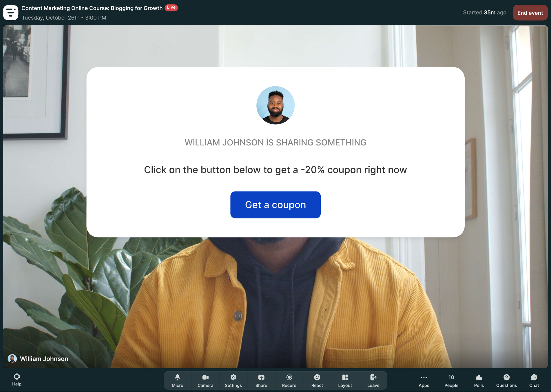Click the -20% coupon message text
The width and height of the screenshot is (551, 392).
click(x=275, y=170)
